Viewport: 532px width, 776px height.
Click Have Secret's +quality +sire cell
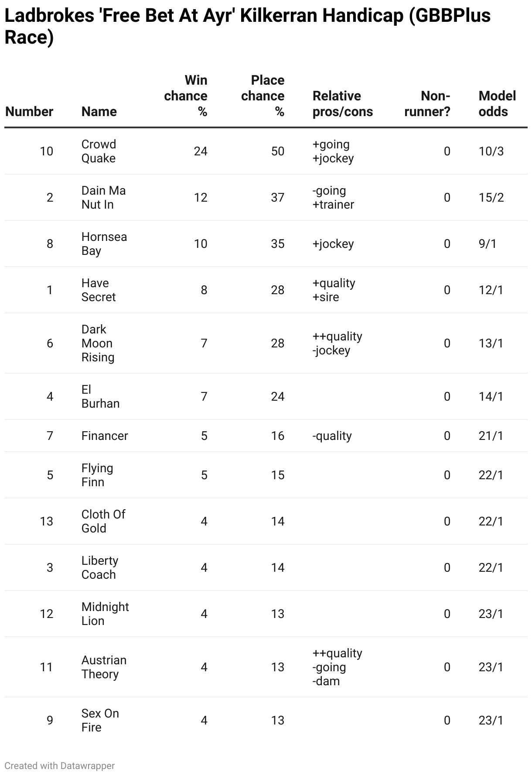click(334, 290)
